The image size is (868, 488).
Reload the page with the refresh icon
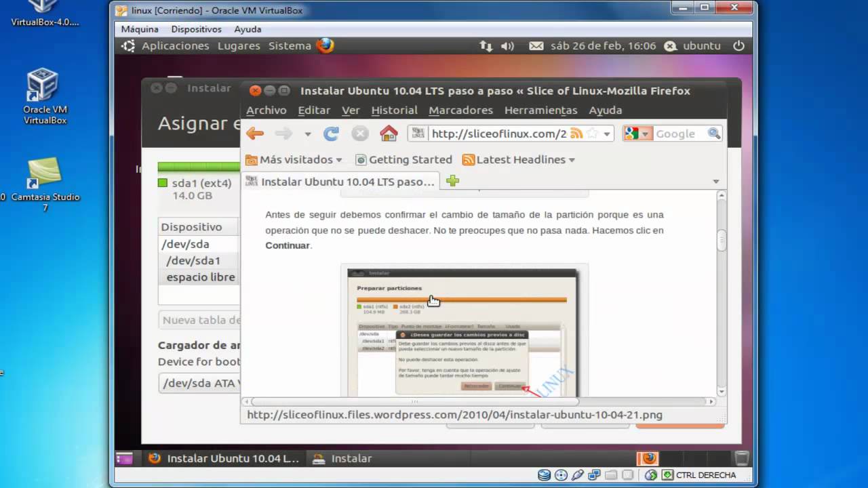(331, 134)
